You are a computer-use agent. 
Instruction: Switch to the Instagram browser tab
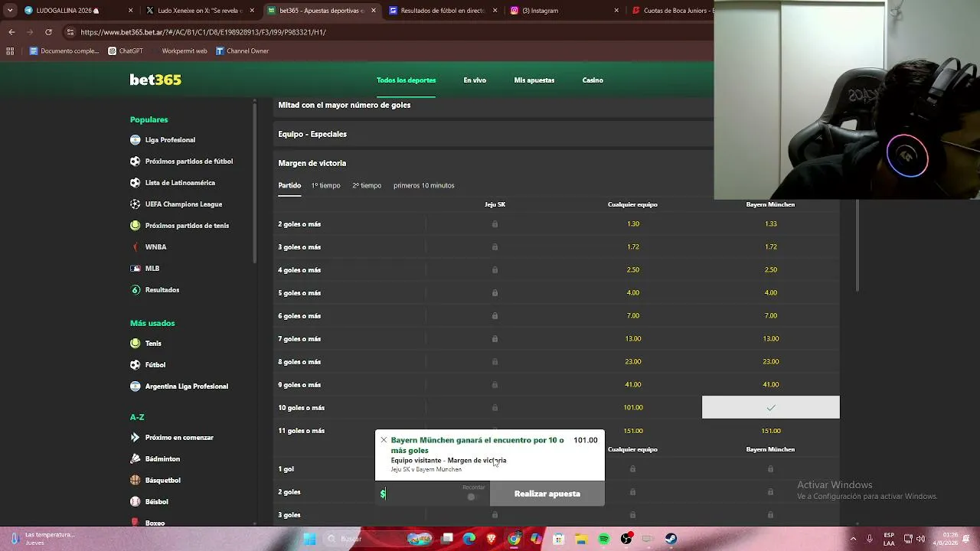[566, 11]
